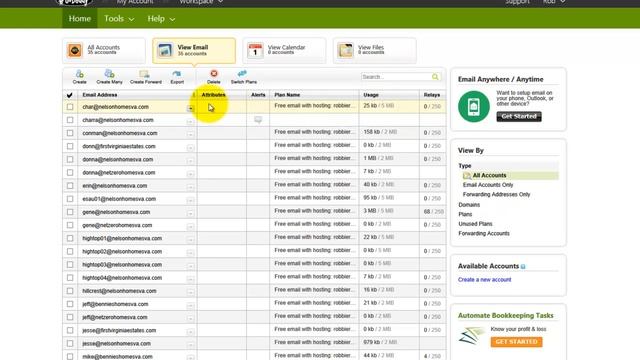The width and height of the screenshot is (640, 360).
Task: Toggle the select-all checkbox in table header
Action: tap(70, 95)
